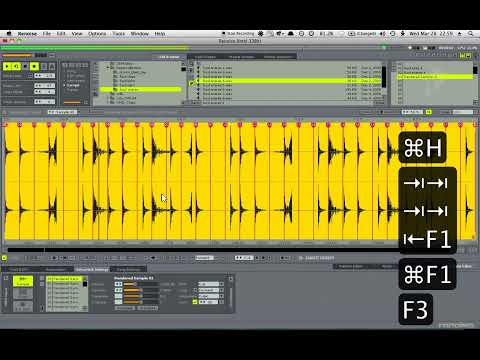480x360 pixels.
Task: Open the File menu
Action: tap(47, 34)
